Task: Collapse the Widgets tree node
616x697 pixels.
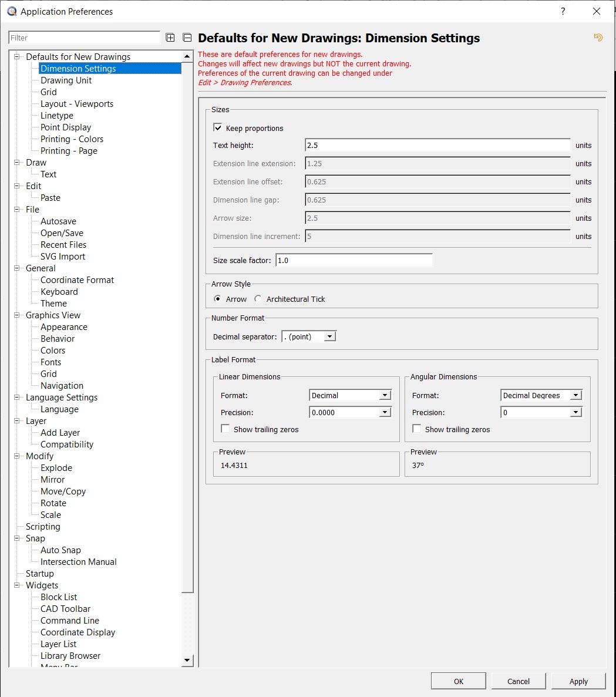Action: [x=17, y=585]
